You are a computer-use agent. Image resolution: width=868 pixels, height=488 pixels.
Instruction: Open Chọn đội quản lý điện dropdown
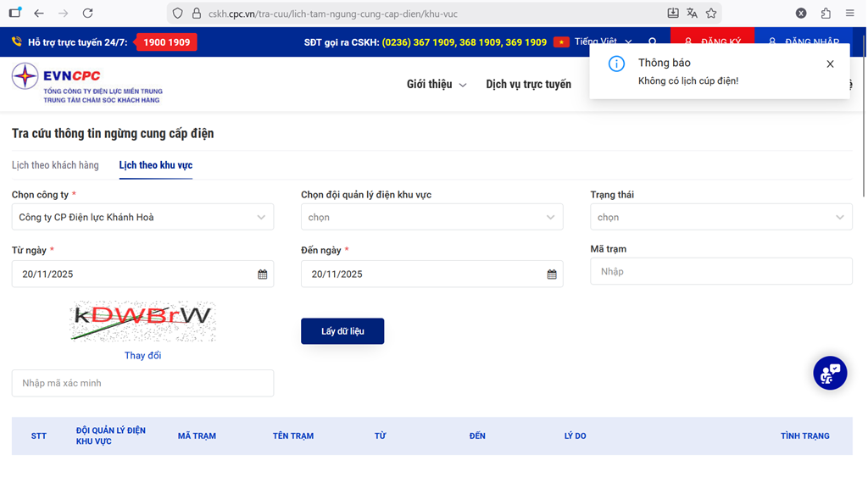[x=431, y=217]
